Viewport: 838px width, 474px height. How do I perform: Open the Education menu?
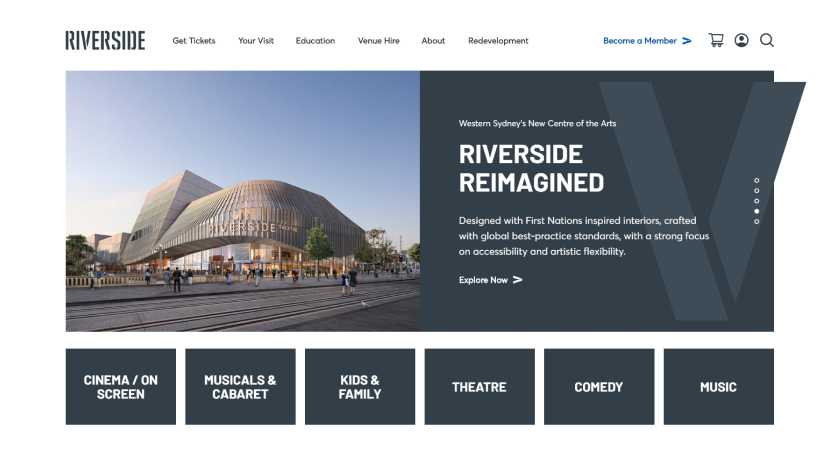tap(315, 41)
